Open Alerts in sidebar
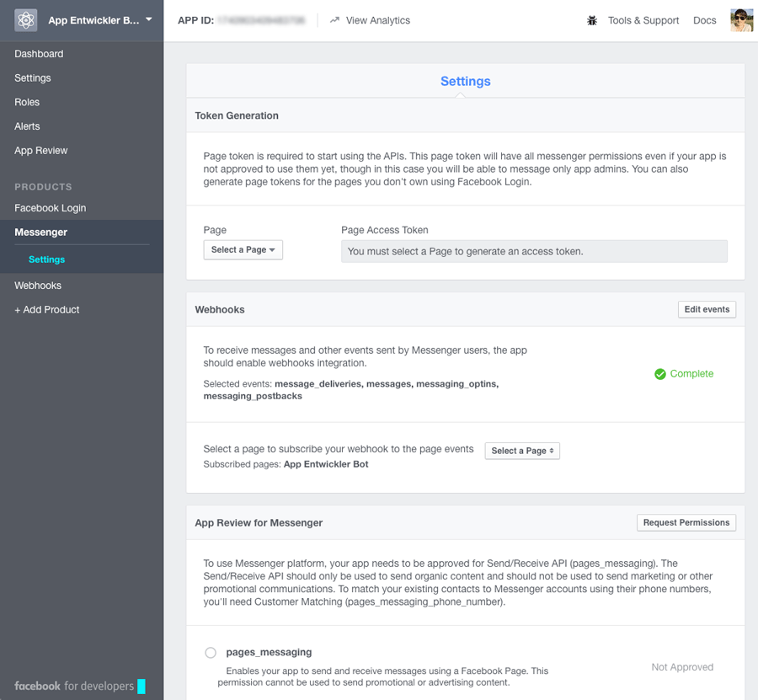758x700 pixels. coord(27,126)
